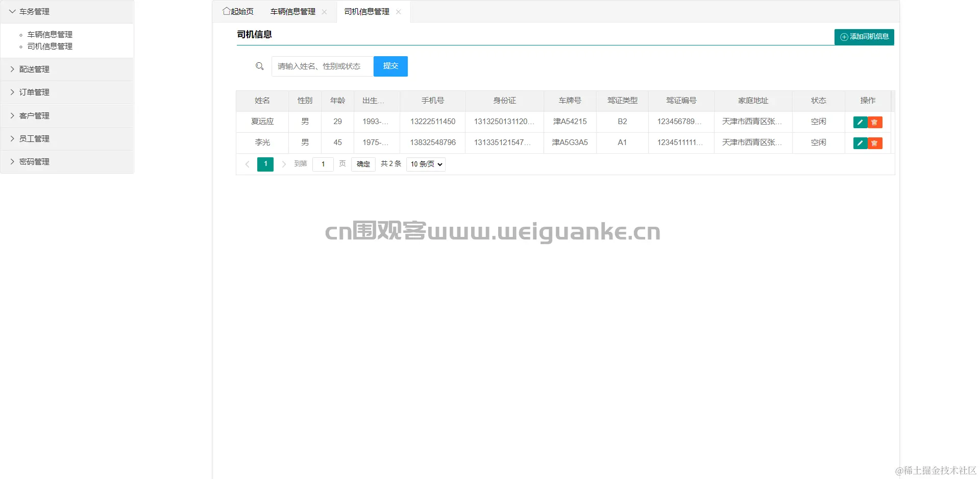Submit the search with 提交
Viewport: 980px width, 479px height.
(x=390, y=66)
